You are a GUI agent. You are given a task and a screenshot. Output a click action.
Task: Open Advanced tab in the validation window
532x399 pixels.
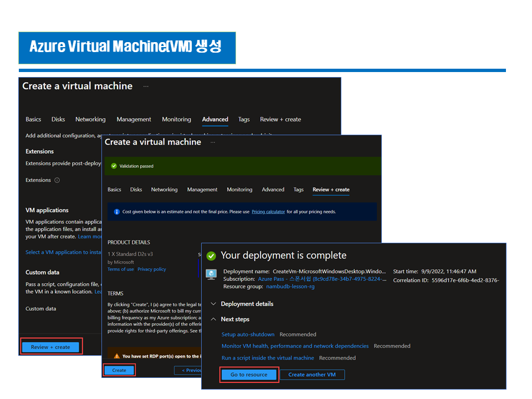tap(273, 190)
